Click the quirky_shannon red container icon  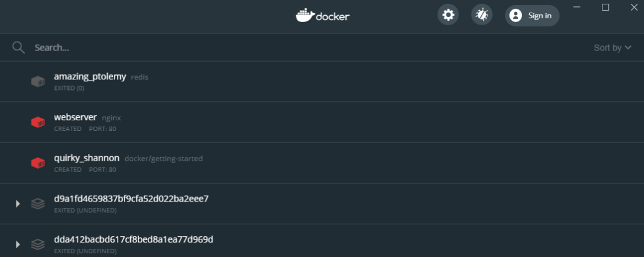(x=38, y=163)
